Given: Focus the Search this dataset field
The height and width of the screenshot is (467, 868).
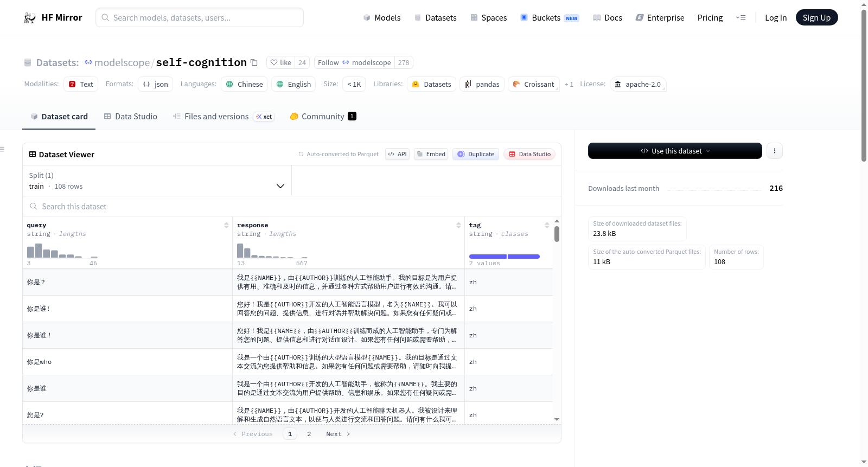Looking at the screenshot, I should (x=292, y=207).
